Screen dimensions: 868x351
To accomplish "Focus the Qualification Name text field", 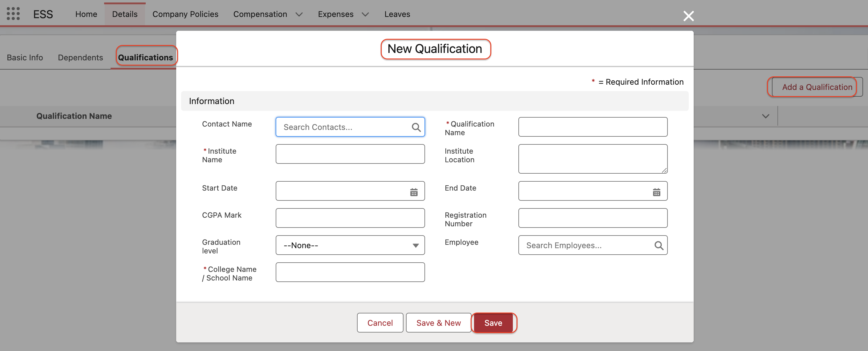I will pyautogui.click(x=592, y=127).
